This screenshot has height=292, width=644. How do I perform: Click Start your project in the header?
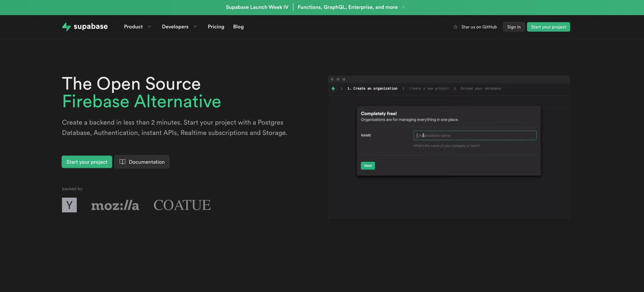point(548,27)
